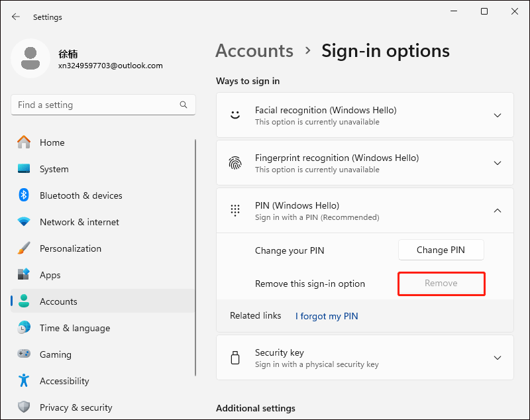Viewport: 530px width, 420px height.
Task: Click the Privacy & security shield icon
Action: pos(24,407)
